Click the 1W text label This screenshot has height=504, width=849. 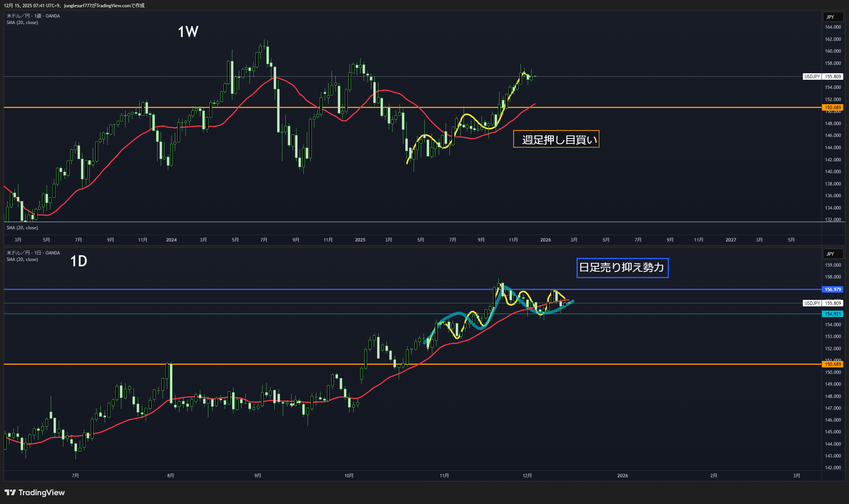[188, 32]
